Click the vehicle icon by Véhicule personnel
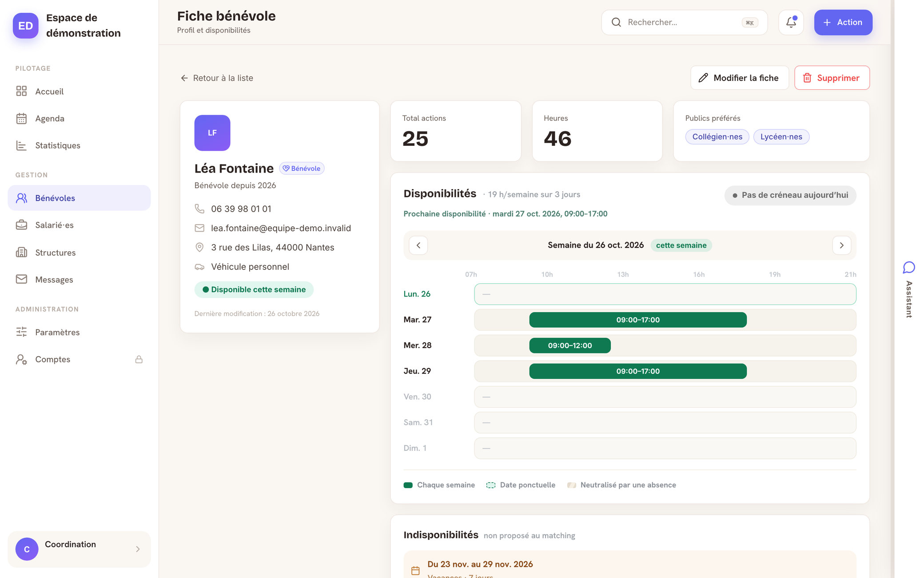Screen dimensions: 924x578 (x=199, y=267)
